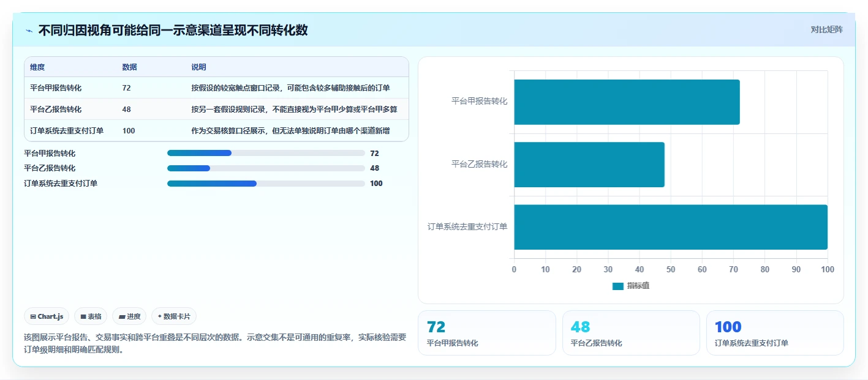
Task: Click the 表格 tag chip
Action: coord(91,316)
